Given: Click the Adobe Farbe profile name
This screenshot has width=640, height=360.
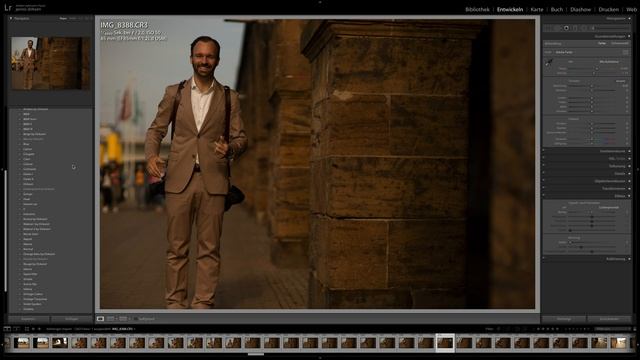Looking at the screenshot, I should coord(564,52).
